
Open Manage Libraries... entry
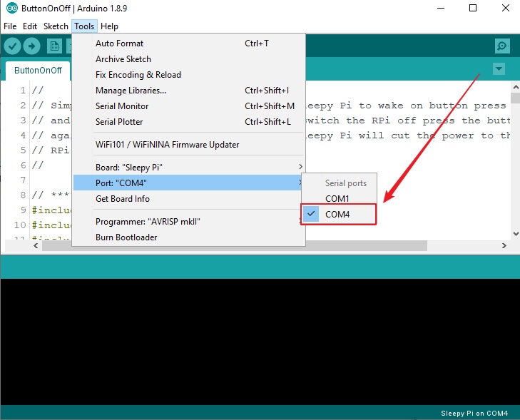click(x=189, y=90)
